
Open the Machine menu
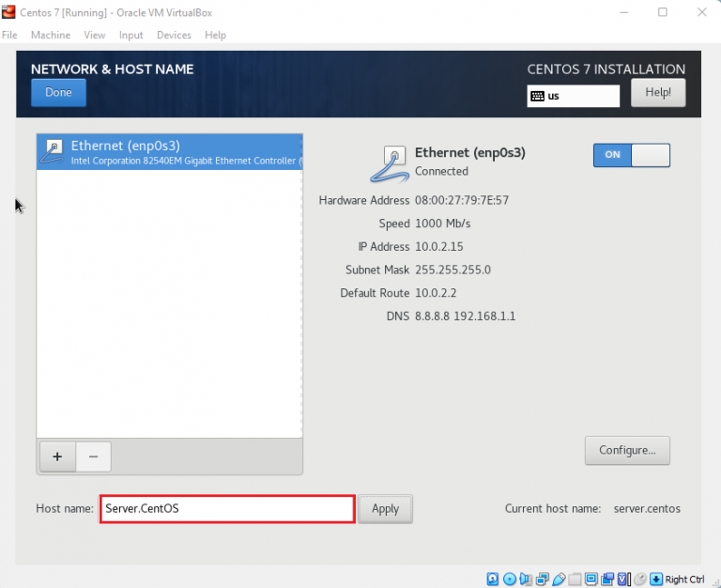coord(51,35)
